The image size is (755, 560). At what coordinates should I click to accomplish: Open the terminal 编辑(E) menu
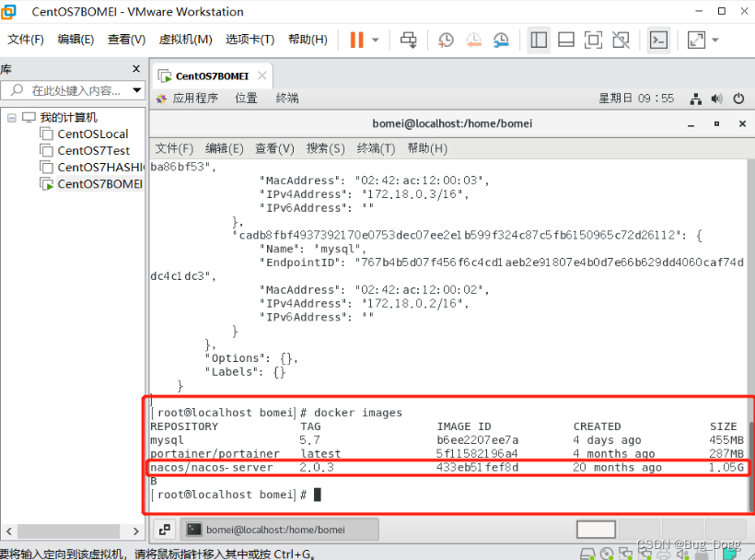pyautogui.click(x=225, y=148)
